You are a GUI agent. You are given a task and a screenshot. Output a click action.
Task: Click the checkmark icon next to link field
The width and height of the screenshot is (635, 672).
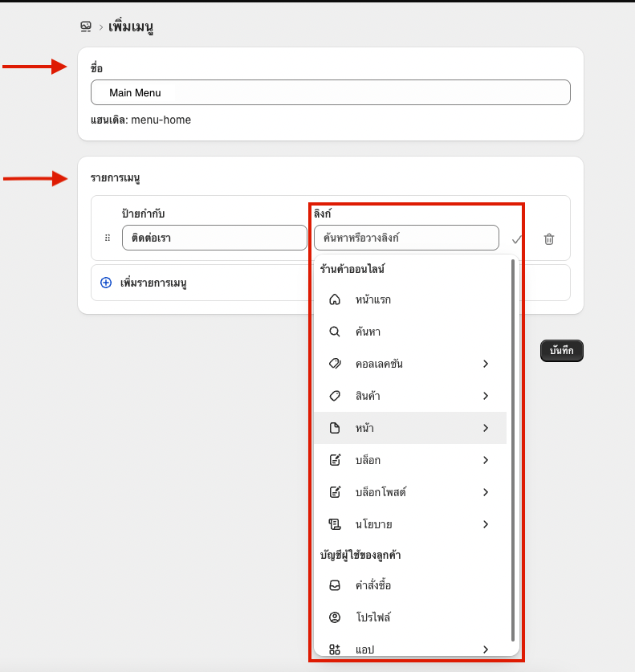point(517,239)
